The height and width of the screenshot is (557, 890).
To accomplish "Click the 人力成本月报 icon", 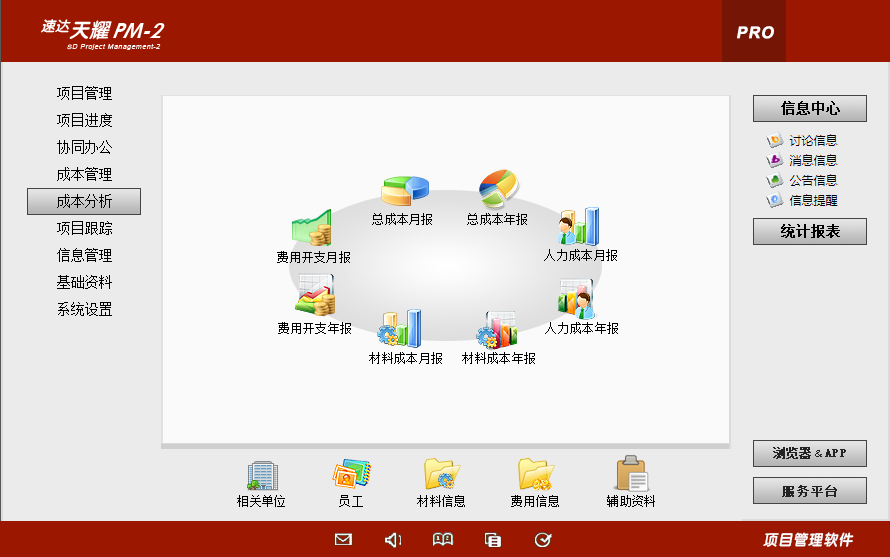I will pos(579,227).
